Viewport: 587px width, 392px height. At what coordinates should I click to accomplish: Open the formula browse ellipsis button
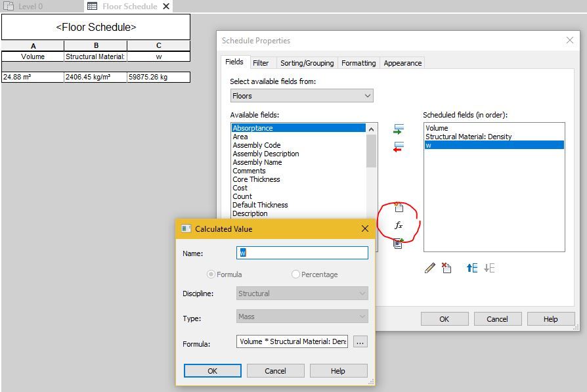click(360, 342)
